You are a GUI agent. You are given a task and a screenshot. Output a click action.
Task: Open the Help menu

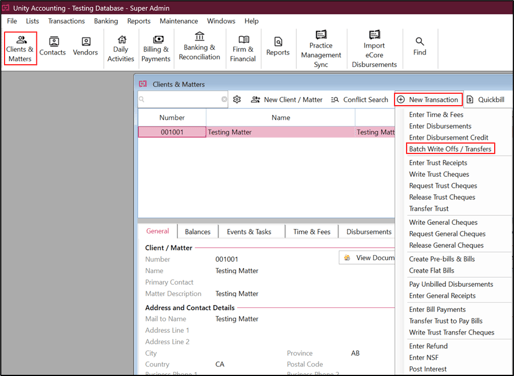[251, 21]
